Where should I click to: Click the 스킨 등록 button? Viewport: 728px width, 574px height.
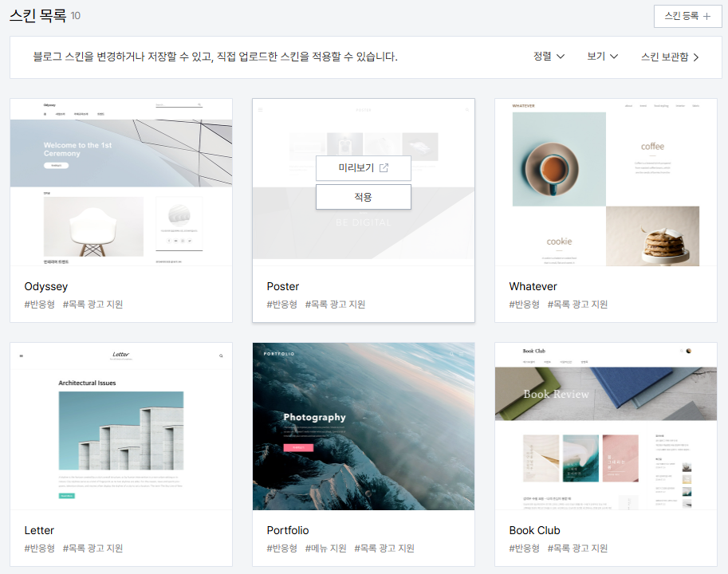click(687, 16)
